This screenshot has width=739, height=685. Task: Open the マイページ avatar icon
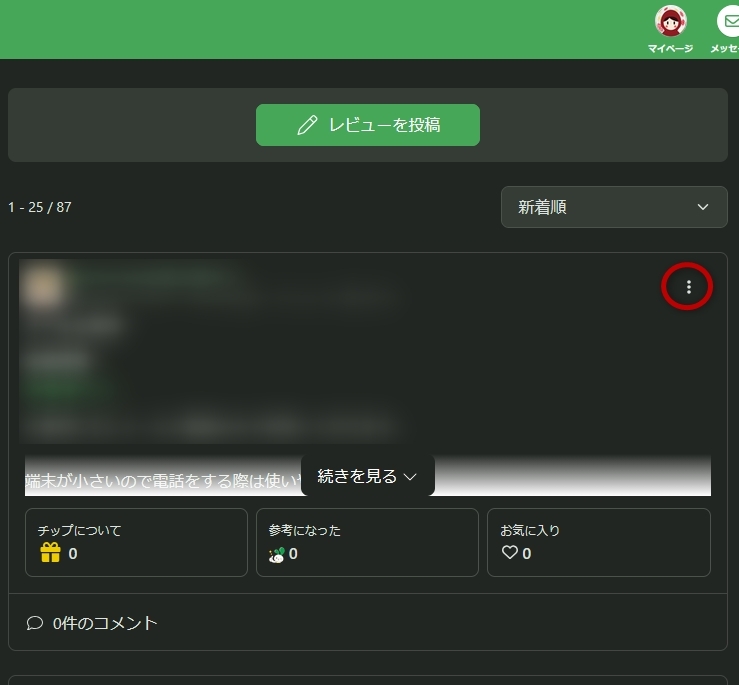pos(670,21)
